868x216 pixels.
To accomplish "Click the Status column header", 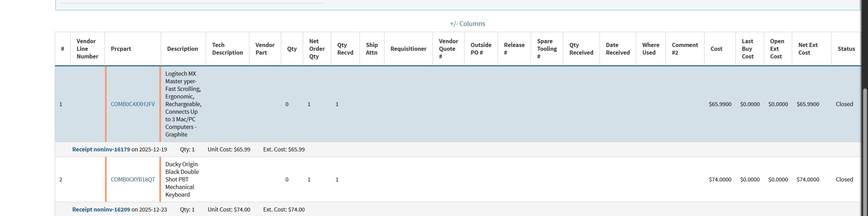I will click(846, 49).
